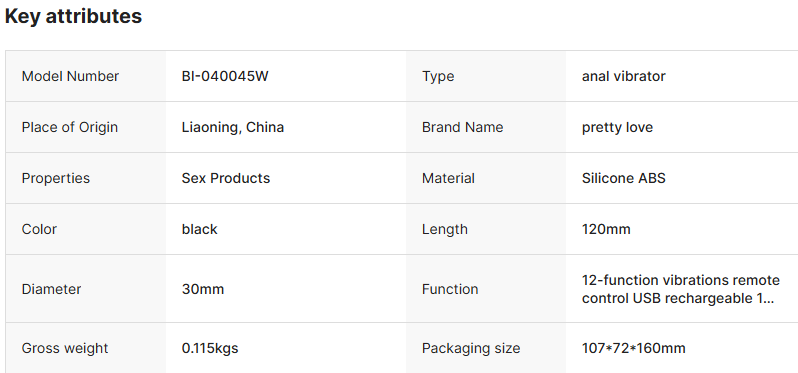Image resolution: width=798 pixels, height=373 pixels.
Task: Select the black color value
Action: point(200,229)
